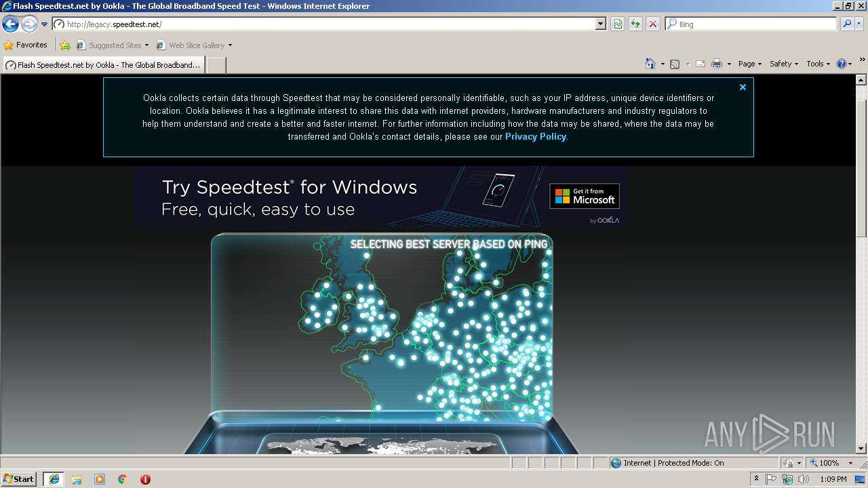Viewport: 868px width, 488px height.
Task: Click the Show Desktop button
Action: (x=861, y=479)
